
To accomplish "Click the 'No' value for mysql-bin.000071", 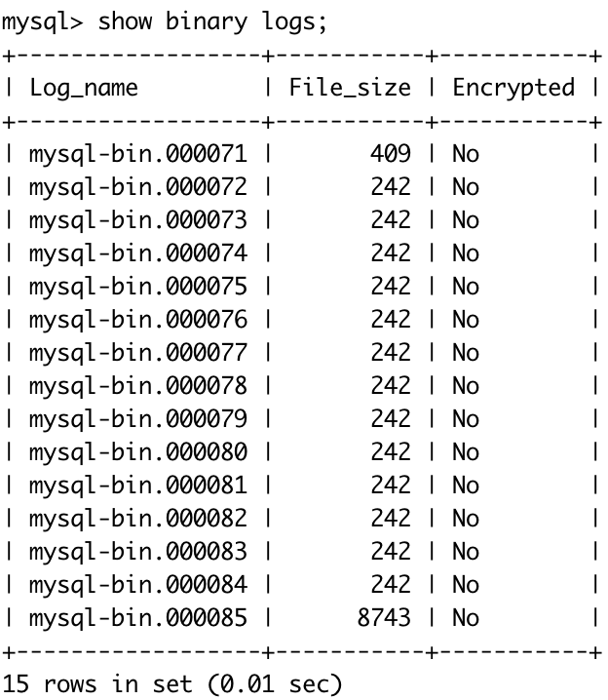I will coord(466,154).
